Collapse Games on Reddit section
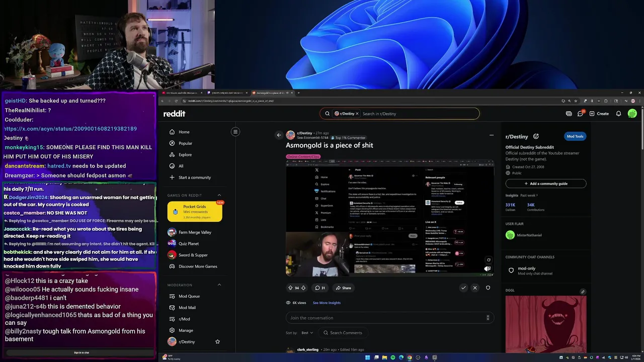644x362 pixels. tap(219, 195)
